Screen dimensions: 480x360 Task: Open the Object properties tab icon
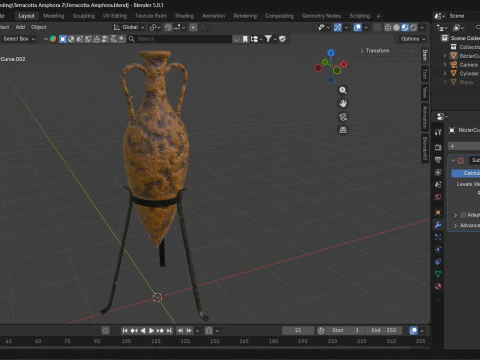438,212
